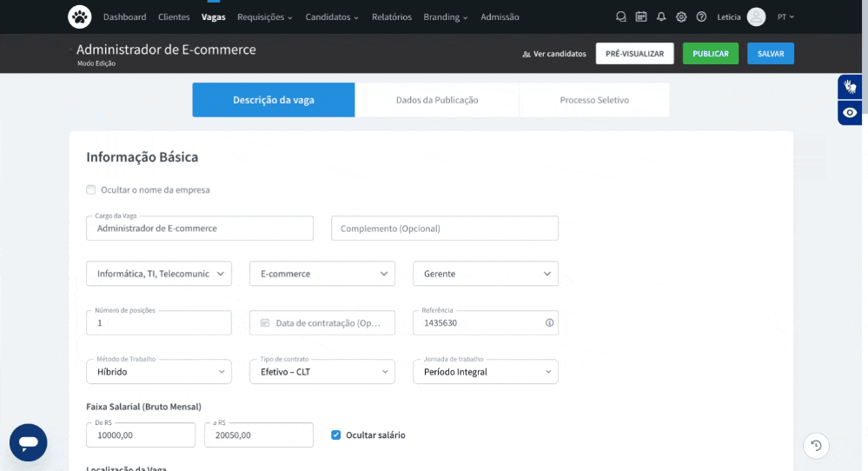
Task: Open the chat support bubble
Action: point(28,442)
